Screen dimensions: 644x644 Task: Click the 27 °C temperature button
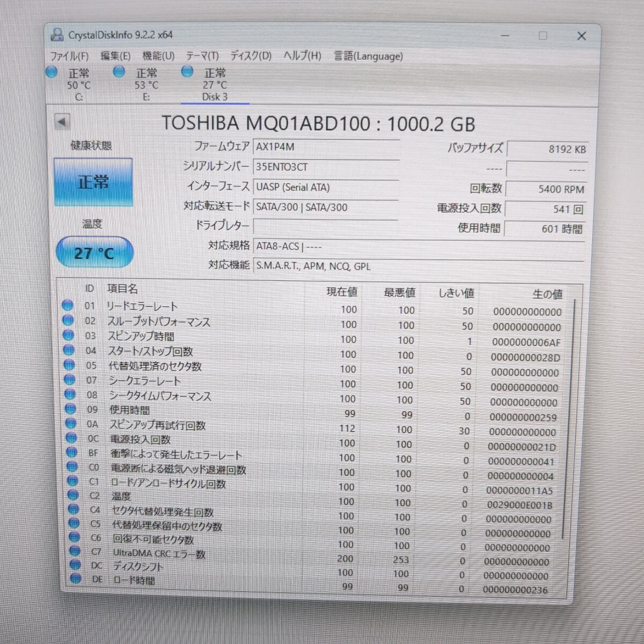(x=94, y=252)
